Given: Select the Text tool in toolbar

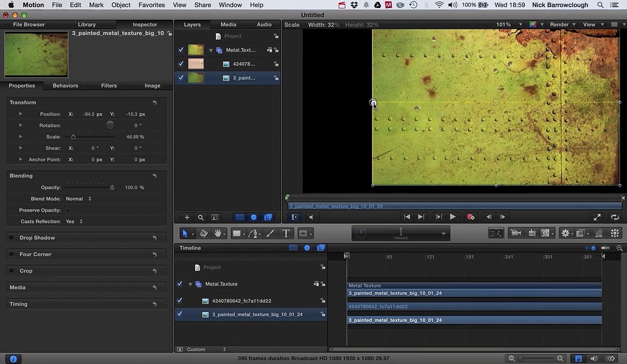Looking at the screenshot, I should click(x=286, y=234).
